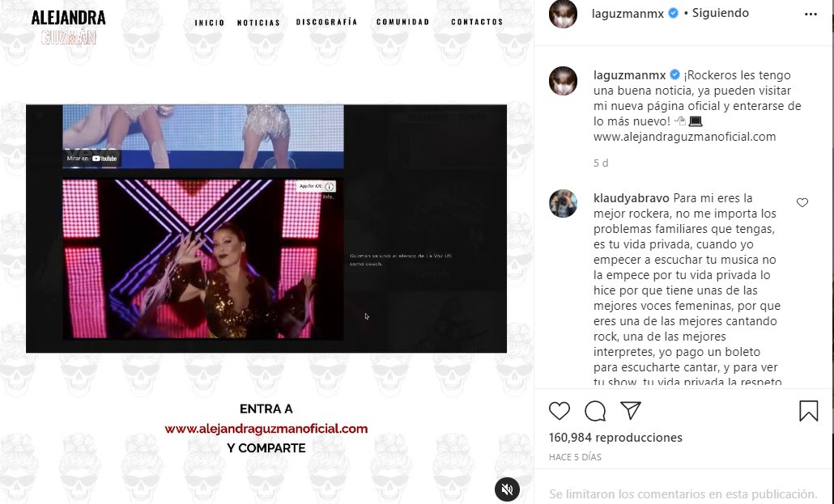
Task: Unmute the video with speaker icon
Action: click(x=507, y=489)
